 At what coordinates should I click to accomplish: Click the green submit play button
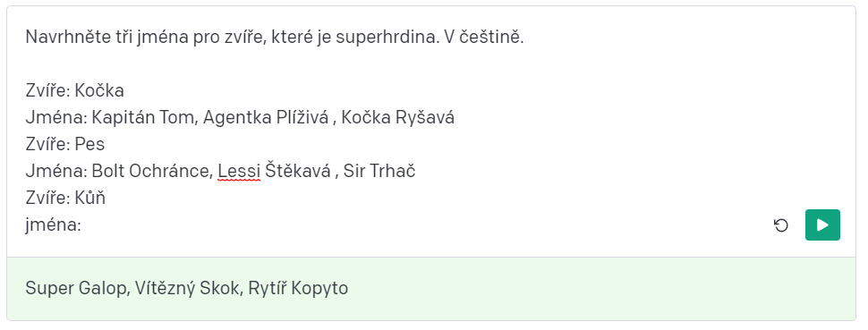coord(822,224)
